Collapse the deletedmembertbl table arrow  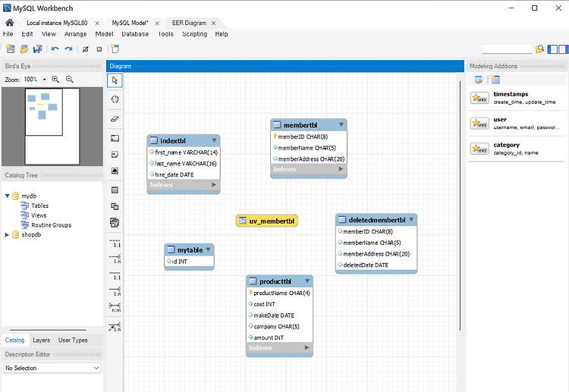[x=411, y=219]
